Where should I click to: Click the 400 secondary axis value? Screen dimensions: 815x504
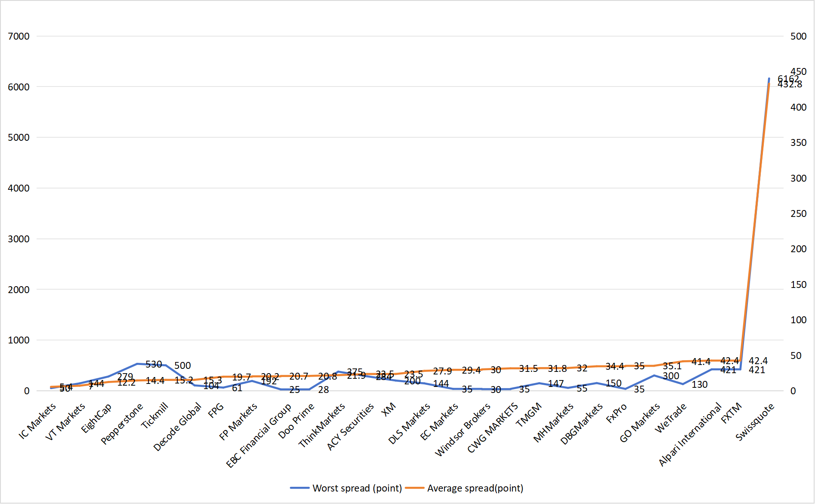(799, 107)
